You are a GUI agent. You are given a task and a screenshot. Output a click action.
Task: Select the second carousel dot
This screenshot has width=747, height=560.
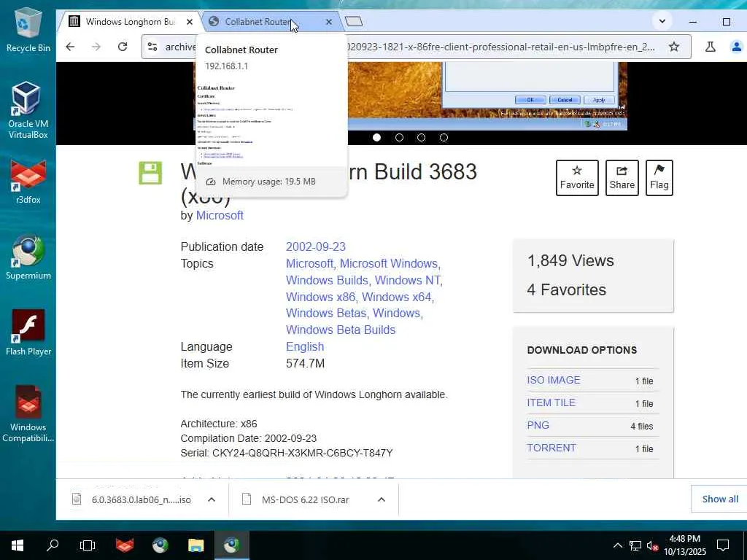pos(399,137)
